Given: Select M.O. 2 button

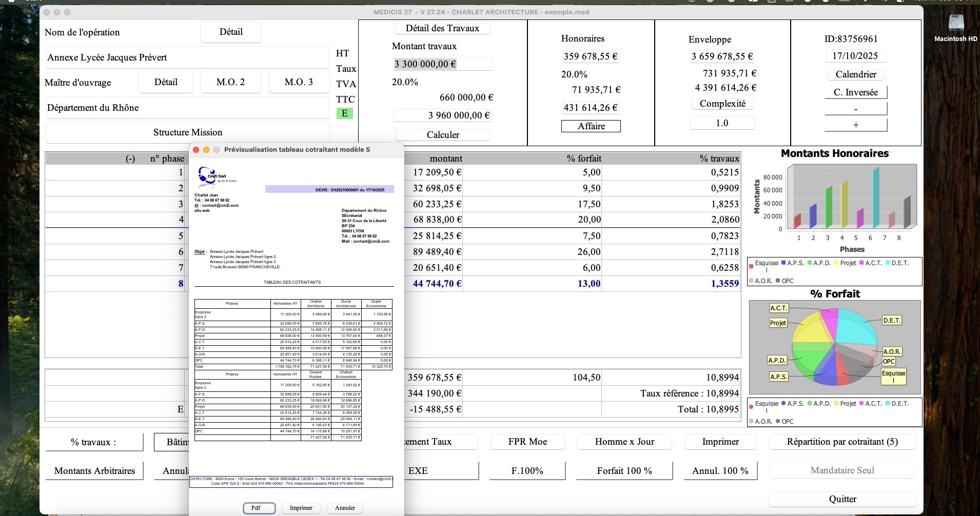Looking at the screenshot, I should coord(231,82).
